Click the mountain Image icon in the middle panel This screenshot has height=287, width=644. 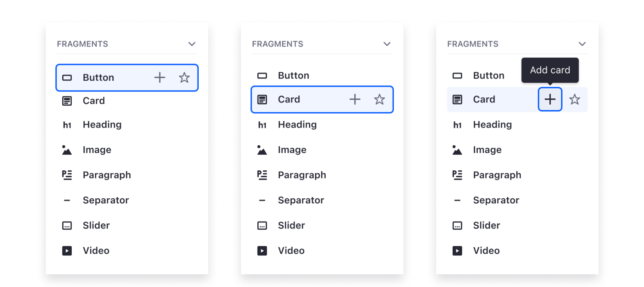click(x=262, y=150)
